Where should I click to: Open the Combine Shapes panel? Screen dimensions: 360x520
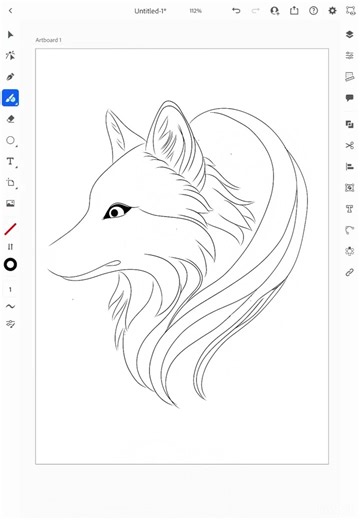point(349,124)
